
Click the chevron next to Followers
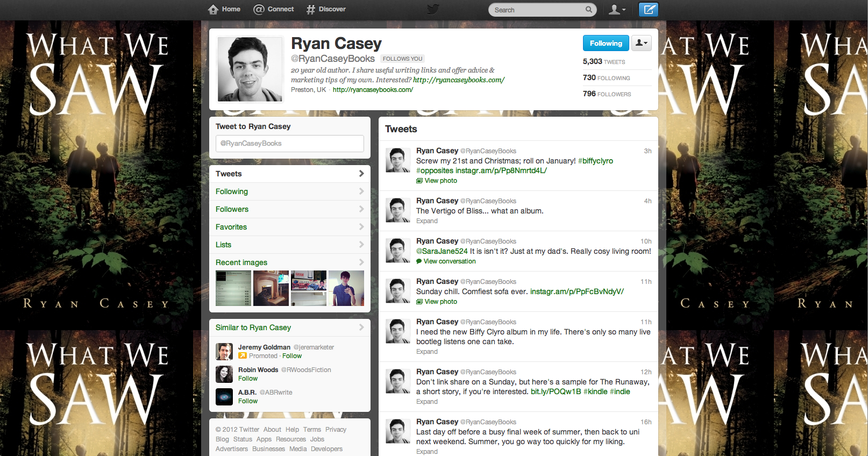coord(361,209)
